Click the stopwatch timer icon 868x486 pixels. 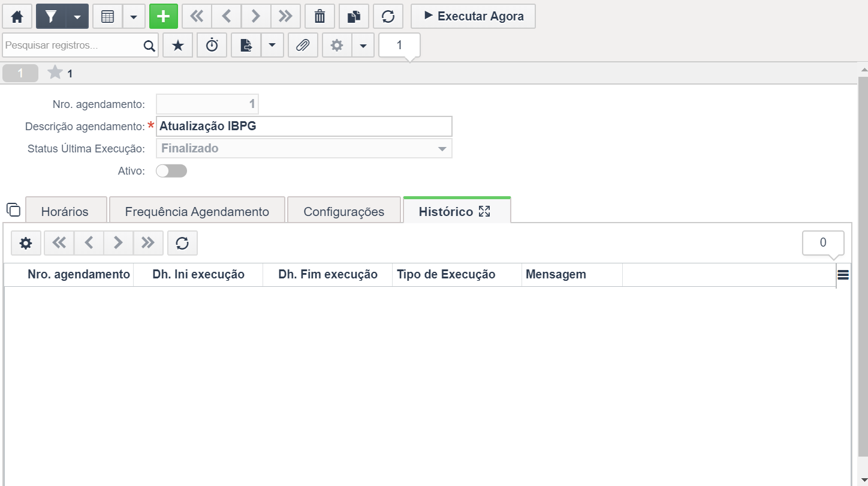212,45
